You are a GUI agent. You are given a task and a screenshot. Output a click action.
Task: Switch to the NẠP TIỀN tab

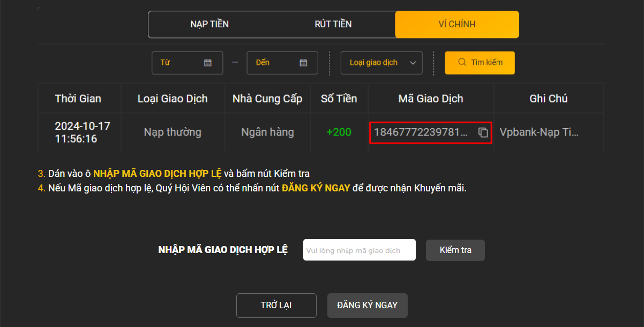pos(210,24)
